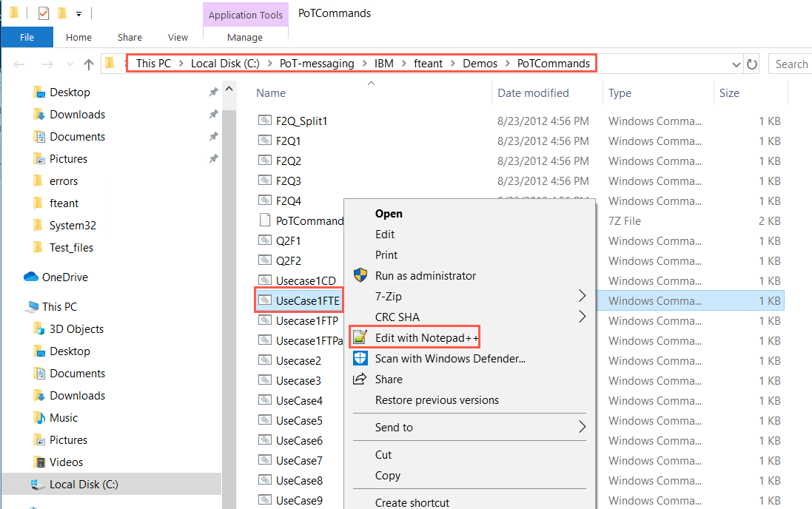Choose Print in the context menu

pyautogui.click(x=386, y=255)
